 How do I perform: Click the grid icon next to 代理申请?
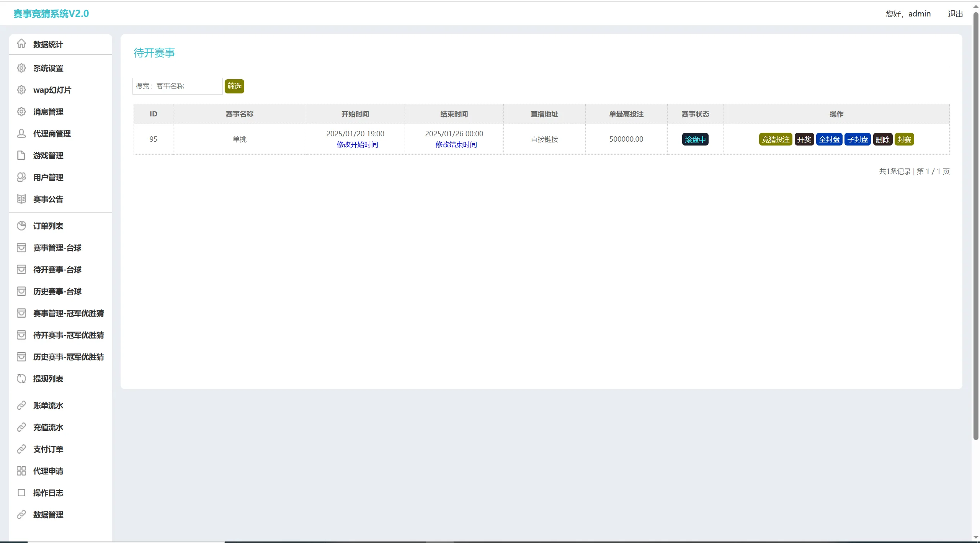[x=21, y=471]
